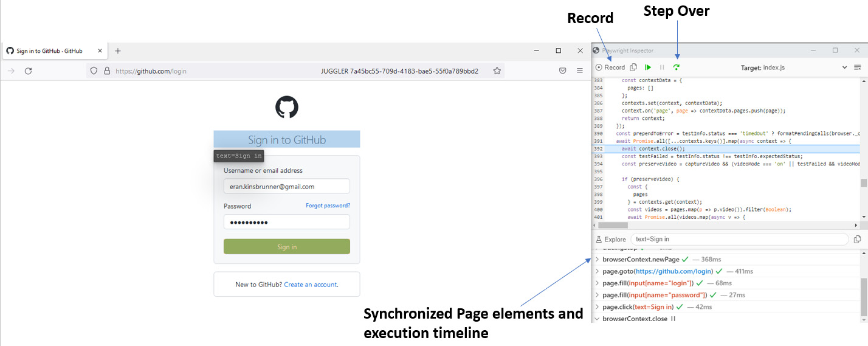Clear the Inspector log via top-right icon
Viewport: 868px width, 346px height.
click(x=858, y=67)
